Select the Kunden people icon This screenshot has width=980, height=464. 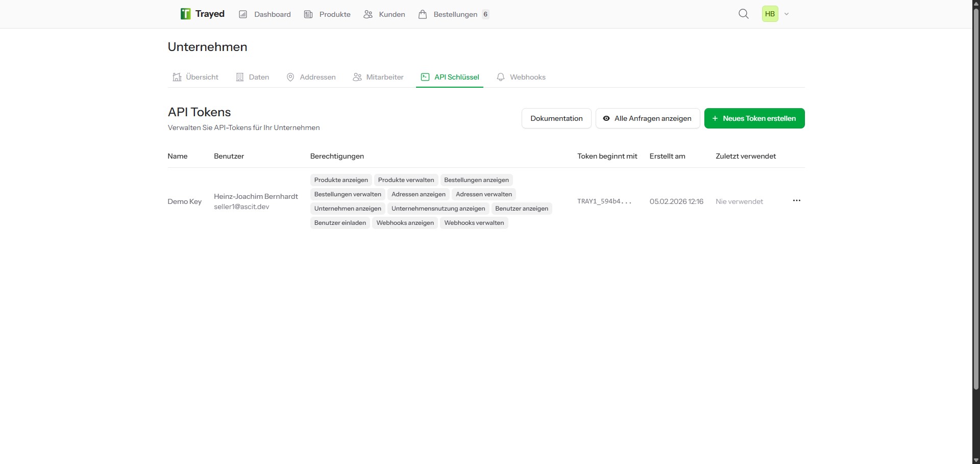(367, 14)
